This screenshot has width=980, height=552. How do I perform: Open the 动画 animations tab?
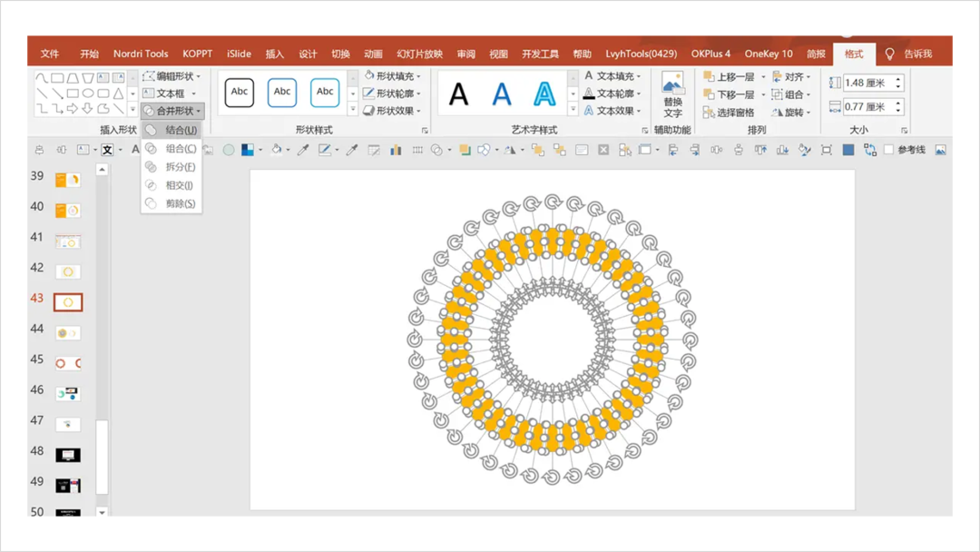(x=373, y=54)
